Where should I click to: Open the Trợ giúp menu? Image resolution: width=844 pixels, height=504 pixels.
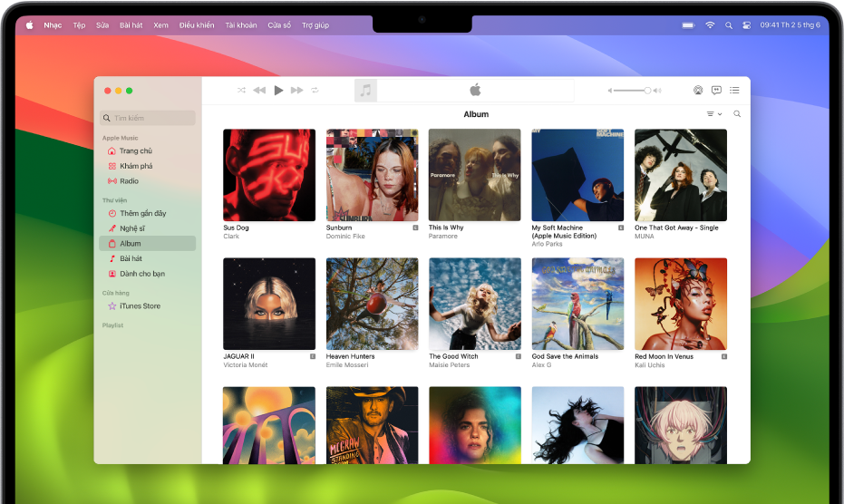[x=315, y=25]
